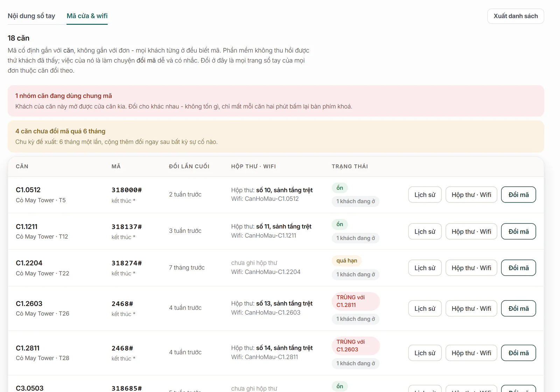Click 1 khách đang ở for C1.2811
Screen dimensions: 560x392
coord(356,363)
